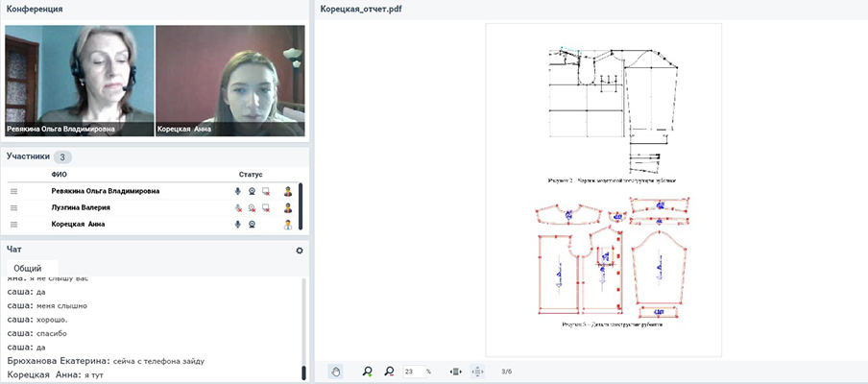Click the zoom in magnifier icon
This screenshot has height=384, width=868.
coord(368,372)
